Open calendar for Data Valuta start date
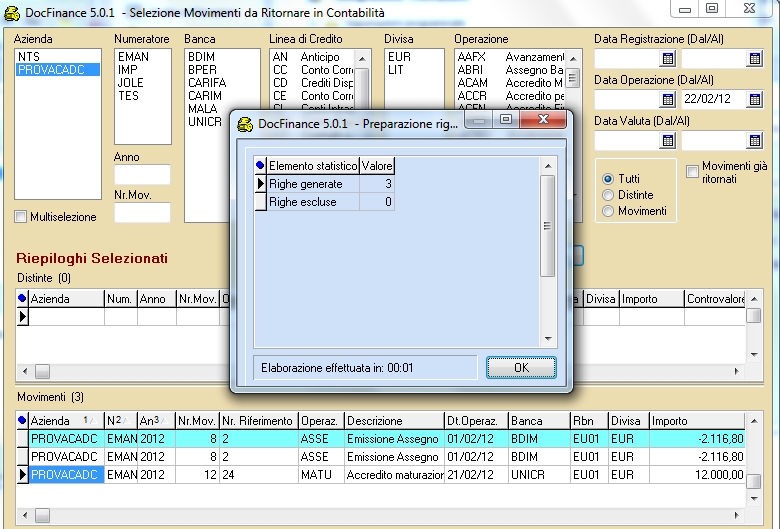Image resolution: width=780 pixels, height=529 pixels. point(668,141)
